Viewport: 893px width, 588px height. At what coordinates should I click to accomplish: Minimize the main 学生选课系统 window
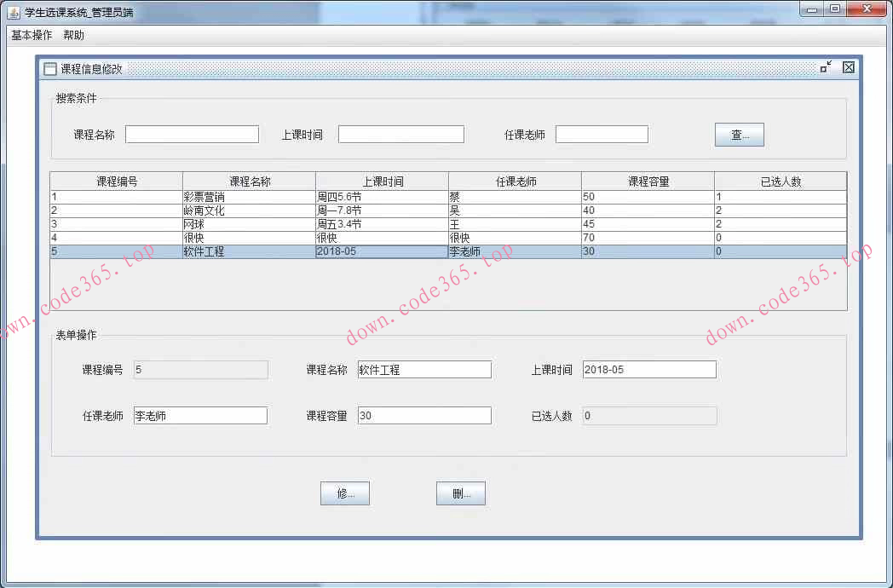point(811,9)
